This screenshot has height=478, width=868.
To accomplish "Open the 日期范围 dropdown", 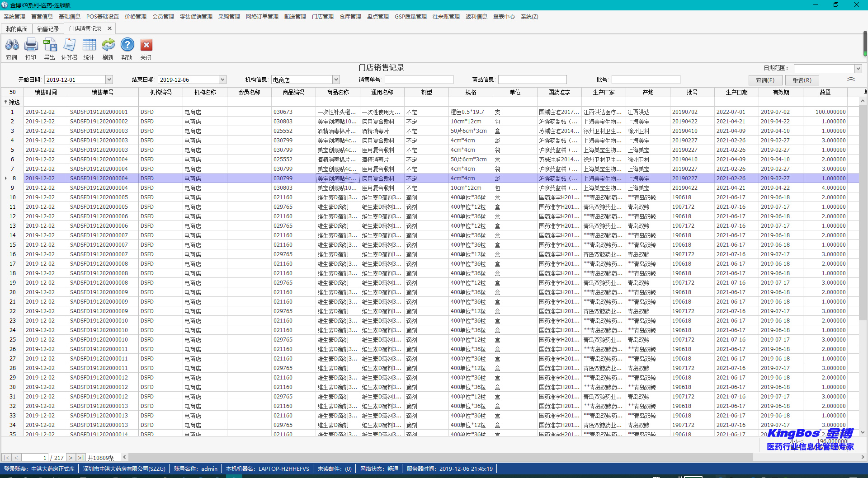I will [858, 69].
